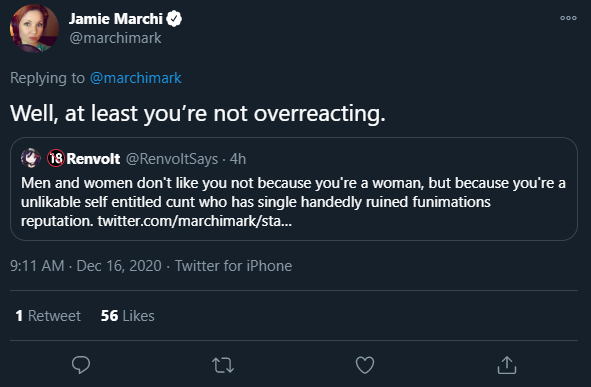Image resolution: width=591 pixels, height=387 pixels.
Task: Open the share tweet icon
Action: 507,365
